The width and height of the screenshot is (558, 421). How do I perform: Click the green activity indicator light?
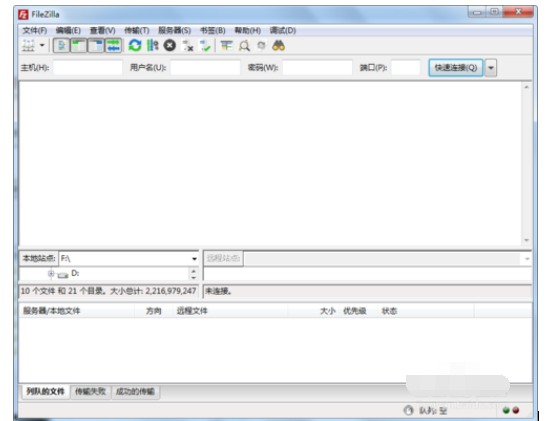tap(506, 411)
